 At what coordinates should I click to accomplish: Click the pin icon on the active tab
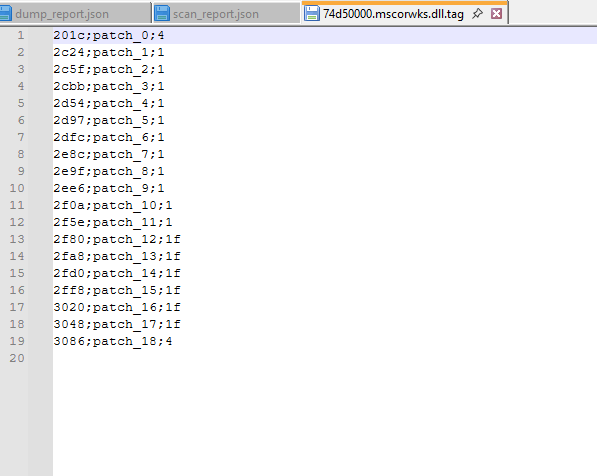(x=477, y=14)
